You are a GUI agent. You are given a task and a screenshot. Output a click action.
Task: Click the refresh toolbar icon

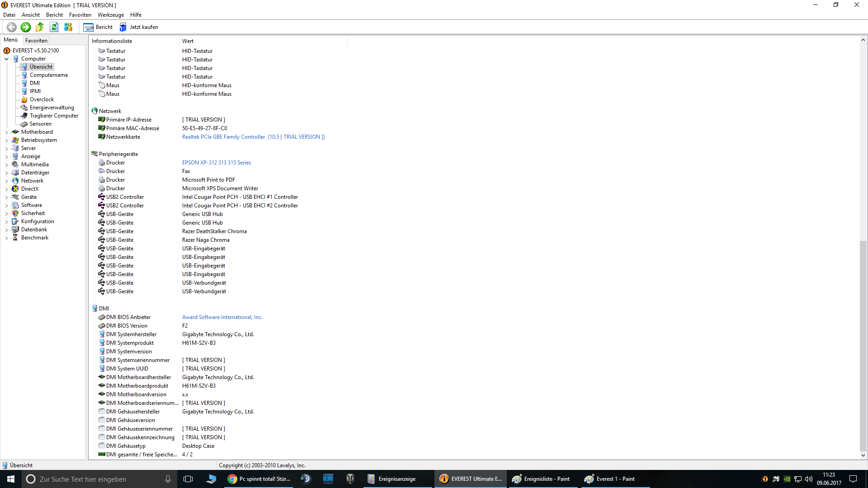(54, 27)
